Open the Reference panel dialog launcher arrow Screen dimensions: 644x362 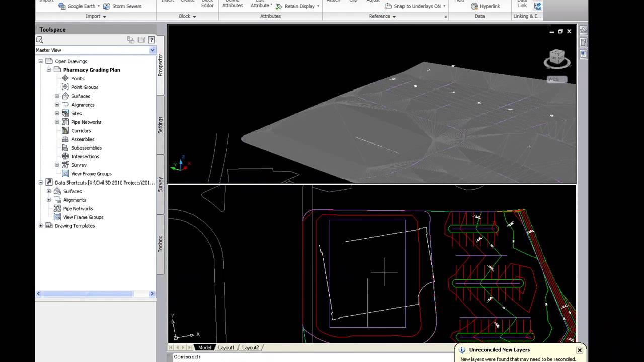click(445, 17)
